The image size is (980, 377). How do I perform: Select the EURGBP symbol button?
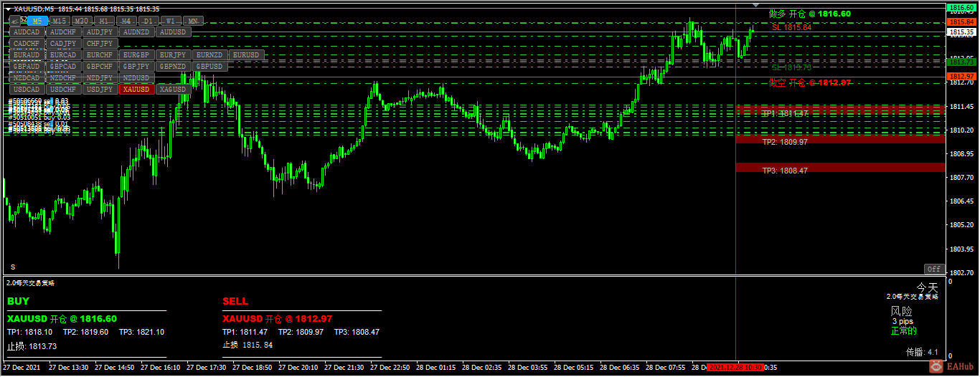pos(137,55)
